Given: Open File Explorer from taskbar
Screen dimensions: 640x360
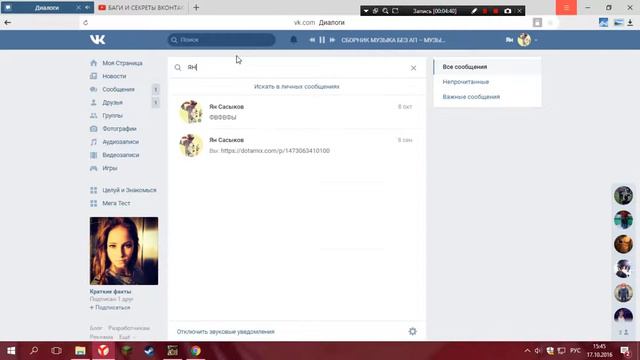Looking at the screenshot, I should point(80,351).
